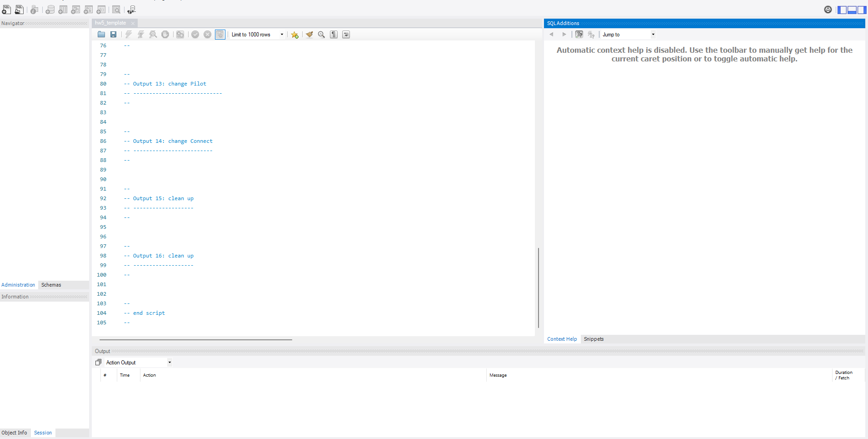This screenshot has width=868, height=439.
Task: Open the Administration panel
Action: pos(18,285)
